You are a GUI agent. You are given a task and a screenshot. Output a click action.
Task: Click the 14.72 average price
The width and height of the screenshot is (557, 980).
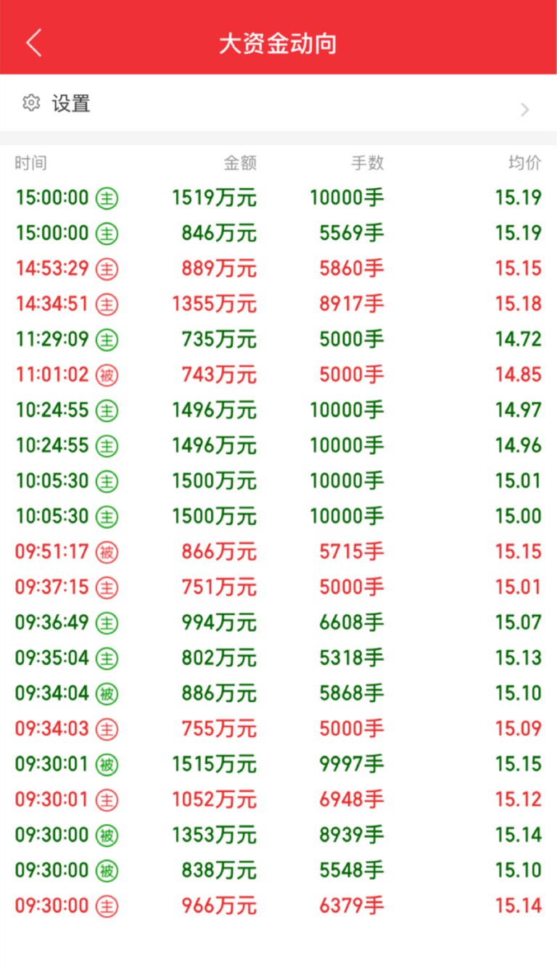[519, 339]
